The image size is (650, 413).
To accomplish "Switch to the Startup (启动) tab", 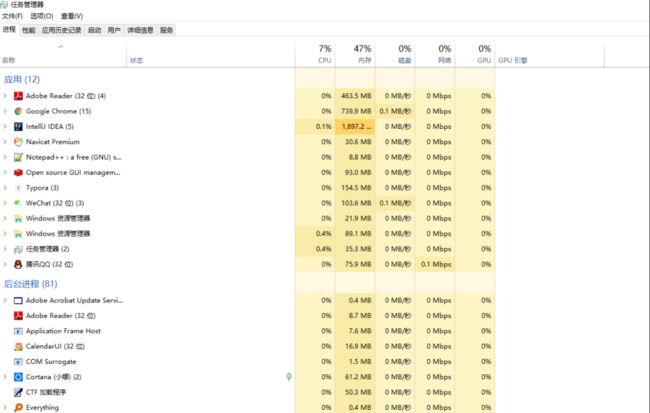I will pos(95,30).
